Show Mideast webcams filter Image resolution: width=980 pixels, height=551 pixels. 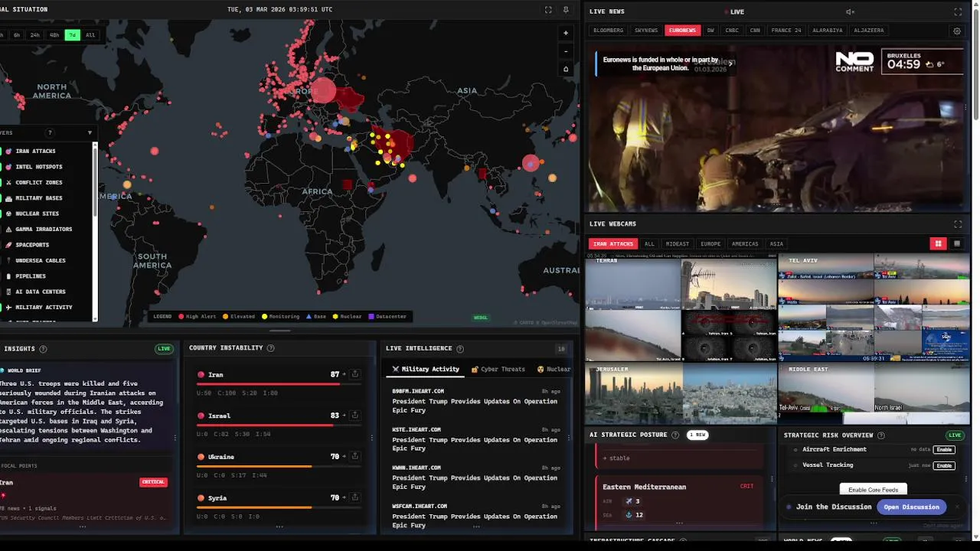point(677,244)
